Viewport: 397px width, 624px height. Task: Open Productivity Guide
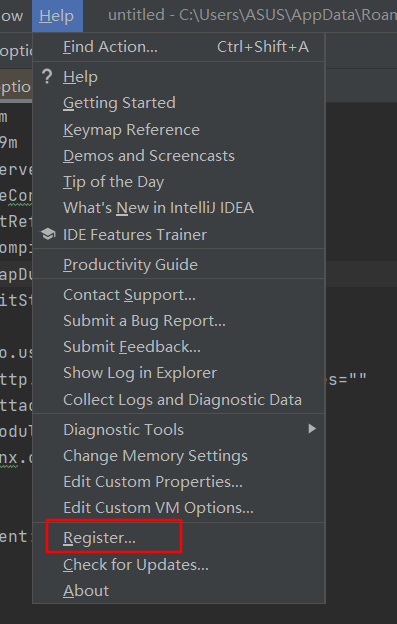pyautogui.click(x=179, y=264)
